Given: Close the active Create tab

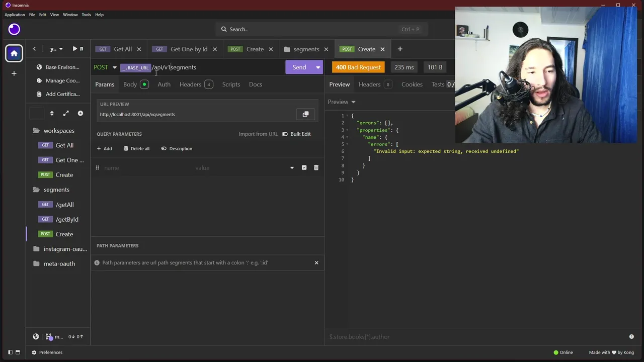Looking at the screenshot, I should (x=382, y=49).
